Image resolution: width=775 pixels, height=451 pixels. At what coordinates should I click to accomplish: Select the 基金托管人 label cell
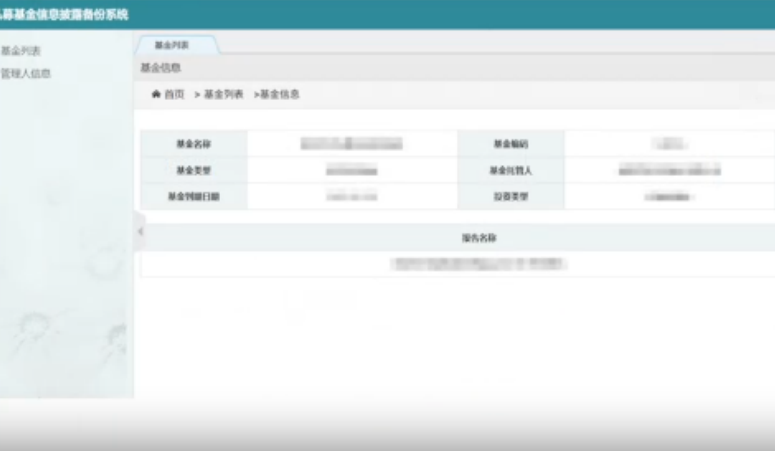click(510, 170)
